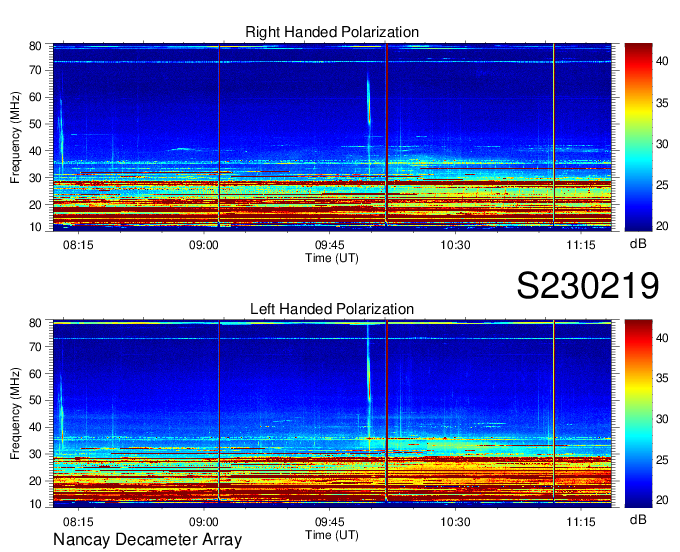Click the 09:00 tick label on top plot
Image resolution: width=680 pixels, height=552 pixels.
pyautogui.click(x=203, y=245)
